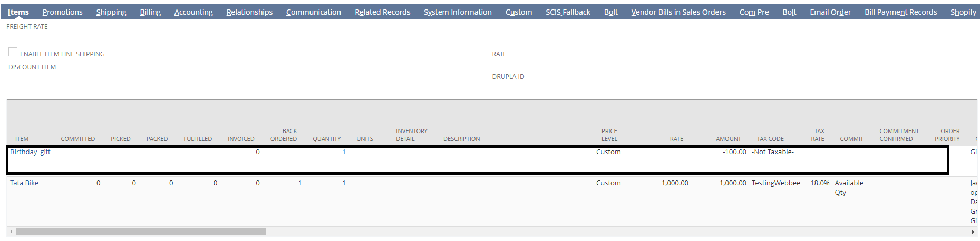
Task: Enable the Item Line Shipping checkbox
Action: (x=13, y=52)
